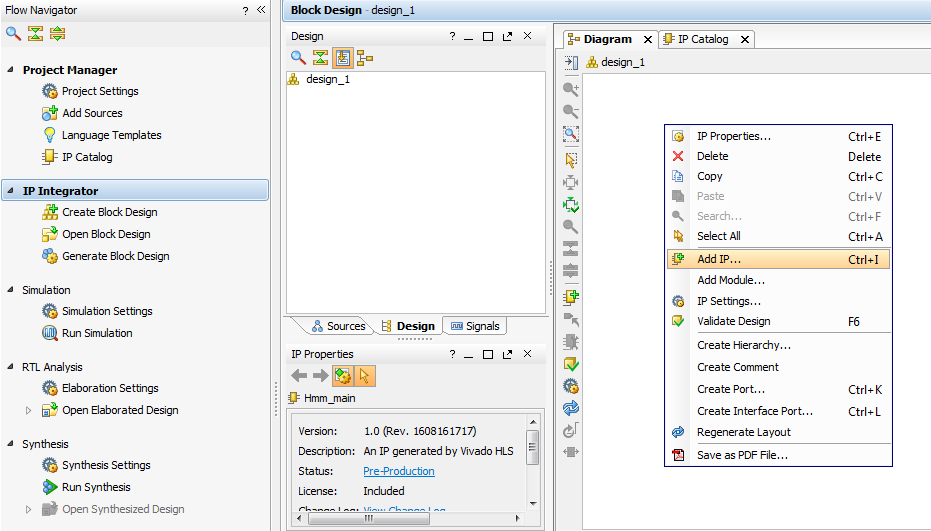This screenshot has height=531, width=931.
Task: Switch to the Sources tab
Action: pyautogui.click(x=339, y=326)
